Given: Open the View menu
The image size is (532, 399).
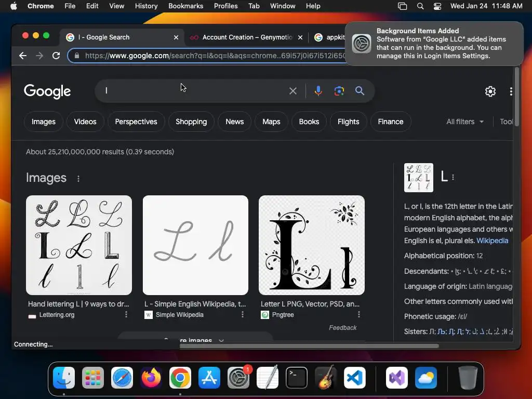Looking at the screenshot, I should click(116, 6).
